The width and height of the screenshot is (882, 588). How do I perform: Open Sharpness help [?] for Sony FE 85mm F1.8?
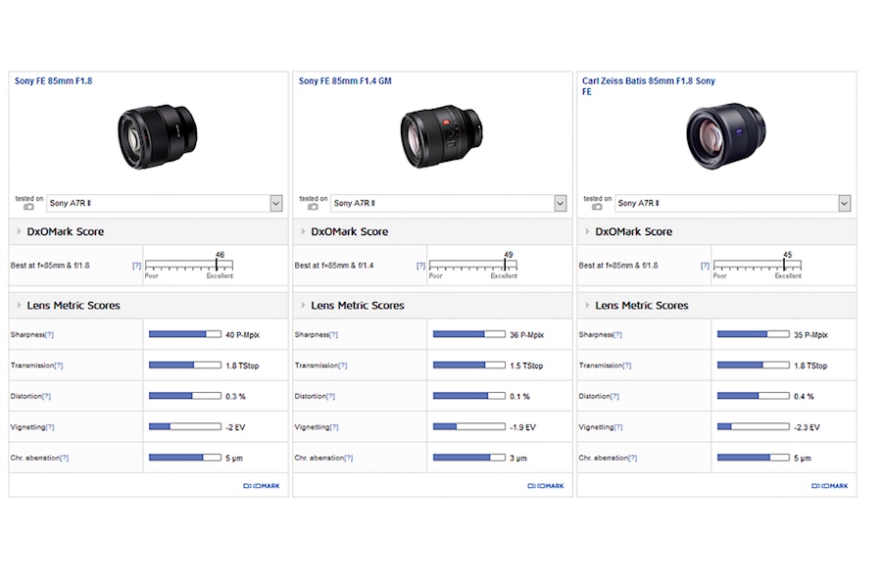coord(49,335)
